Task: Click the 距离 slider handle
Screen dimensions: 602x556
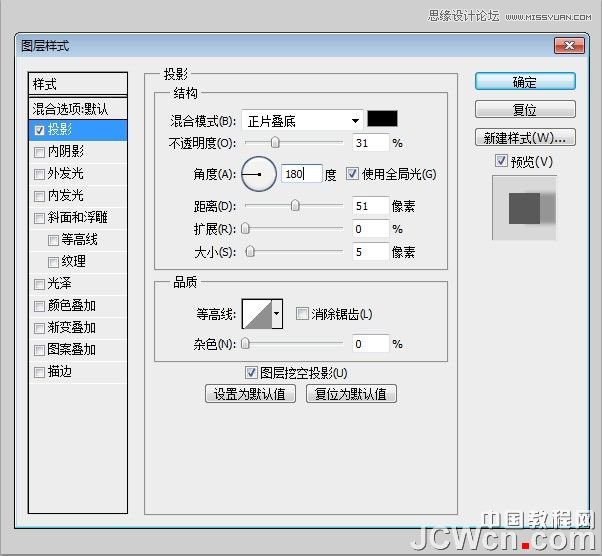Action: [295, 205]
